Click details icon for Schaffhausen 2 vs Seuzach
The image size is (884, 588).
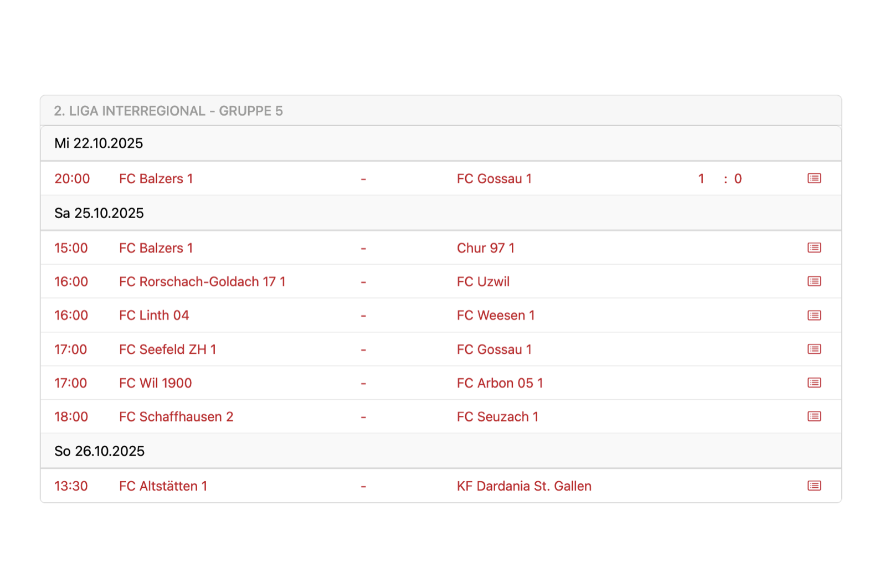coord(814,416)
